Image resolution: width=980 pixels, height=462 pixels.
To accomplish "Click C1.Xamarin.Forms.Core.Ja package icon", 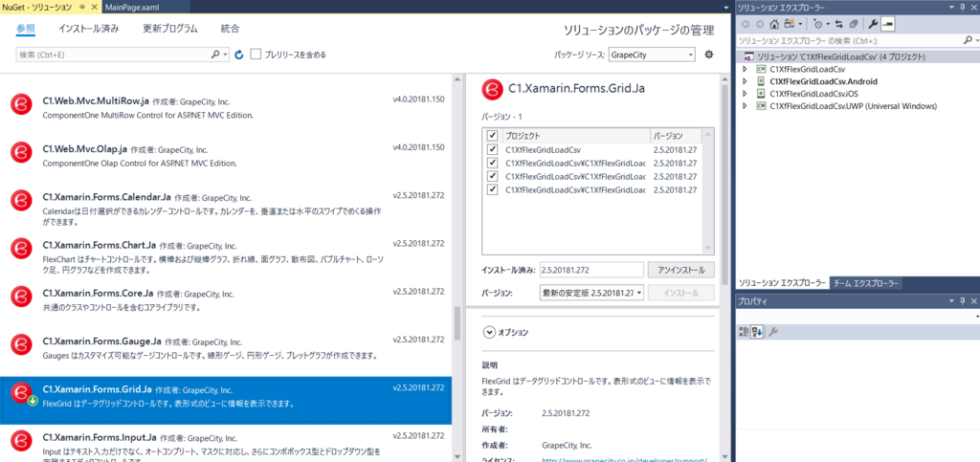I will [21, 296].
